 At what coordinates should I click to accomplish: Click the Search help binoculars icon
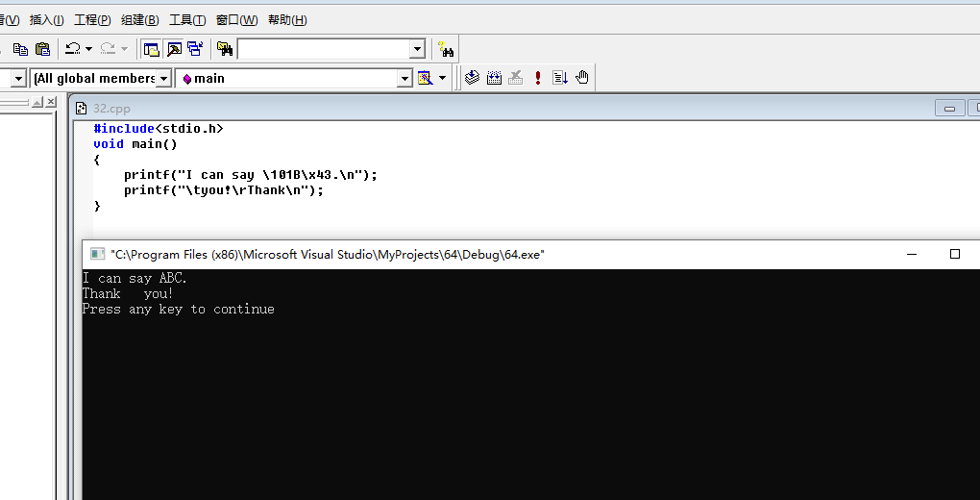[x=446, y=49]
